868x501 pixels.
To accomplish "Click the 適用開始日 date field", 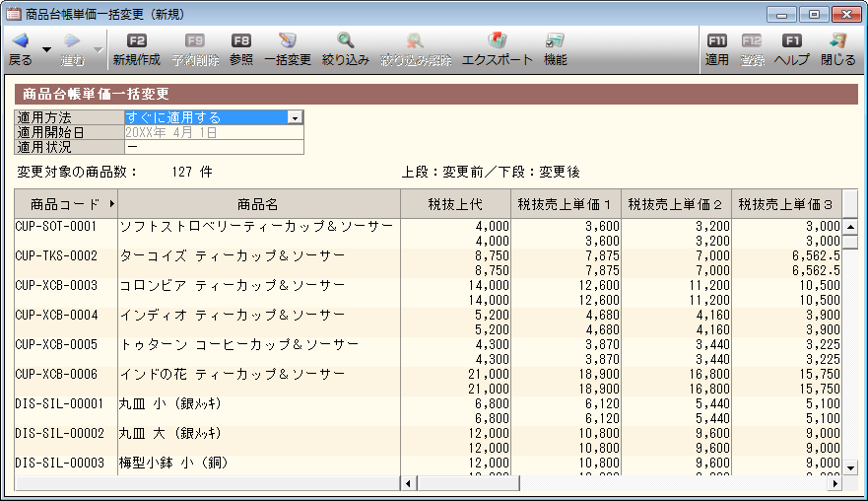I will (x=214, y=132).
